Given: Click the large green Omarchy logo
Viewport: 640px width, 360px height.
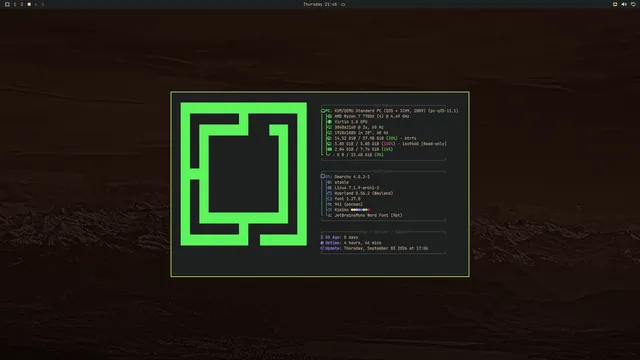Looking at the screenshot, I should click(244, 174).
